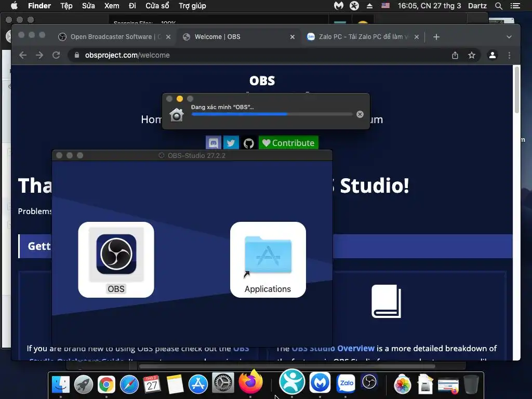Click the date and time in menu bar
The image size is (532, 399).
coord(429,6)
